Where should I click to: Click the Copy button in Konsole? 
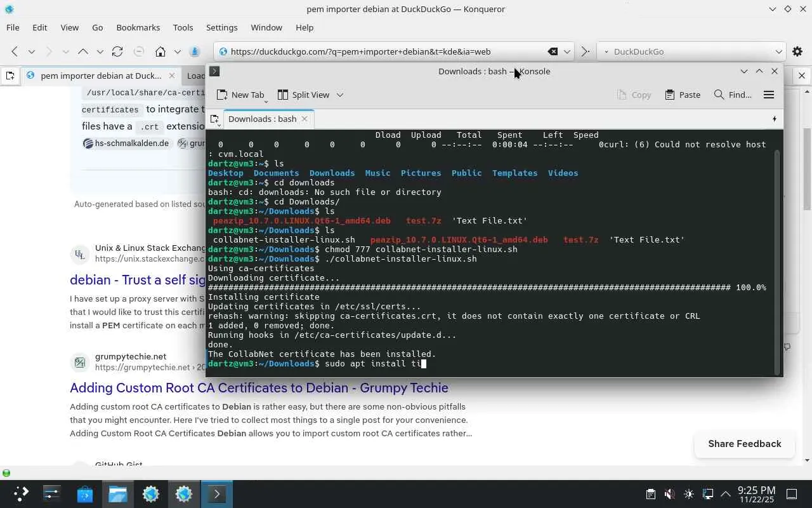634,95
